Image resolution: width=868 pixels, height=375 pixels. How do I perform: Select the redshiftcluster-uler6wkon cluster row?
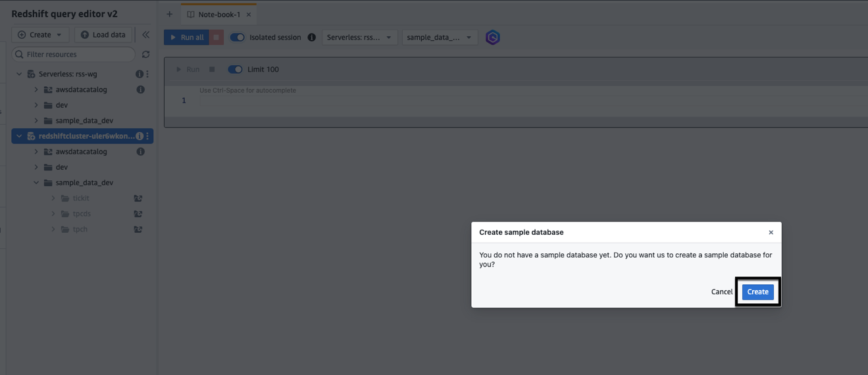tap(82, 136)
